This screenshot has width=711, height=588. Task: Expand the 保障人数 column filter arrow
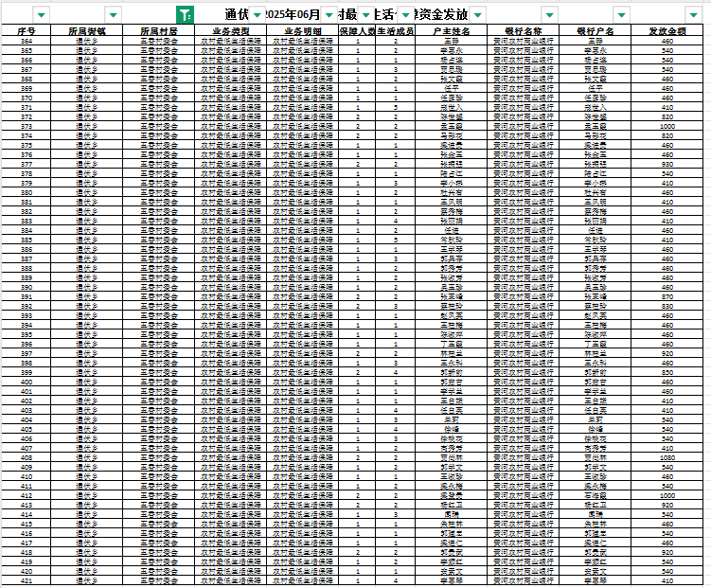pyautogui.click(x=364, y=15)
